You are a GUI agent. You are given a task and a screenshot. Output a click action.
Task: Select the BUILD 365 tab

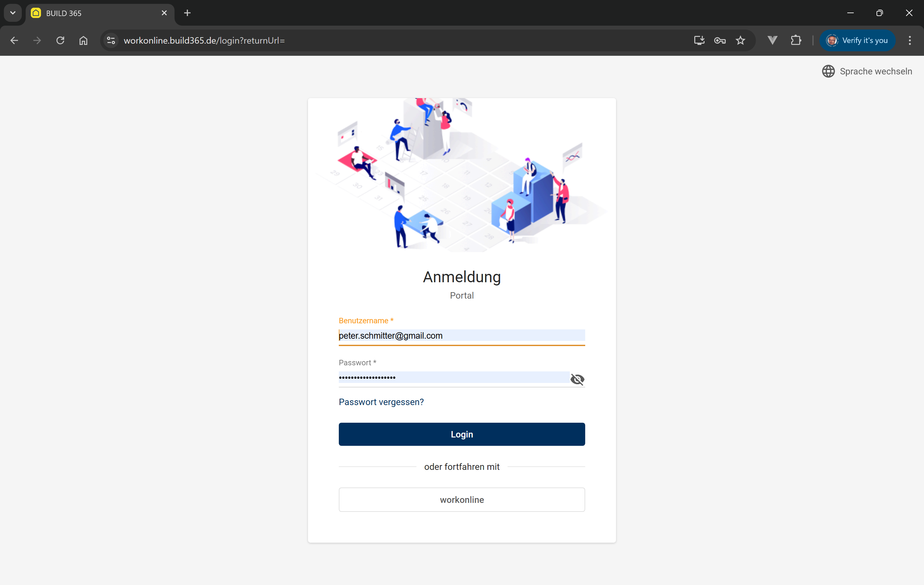coord(92,13)
